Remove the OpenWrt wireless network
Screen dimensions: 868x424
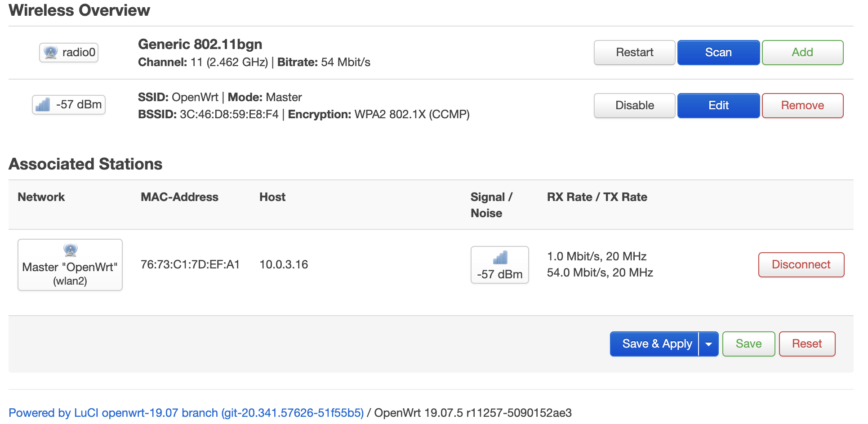(802, 106)
